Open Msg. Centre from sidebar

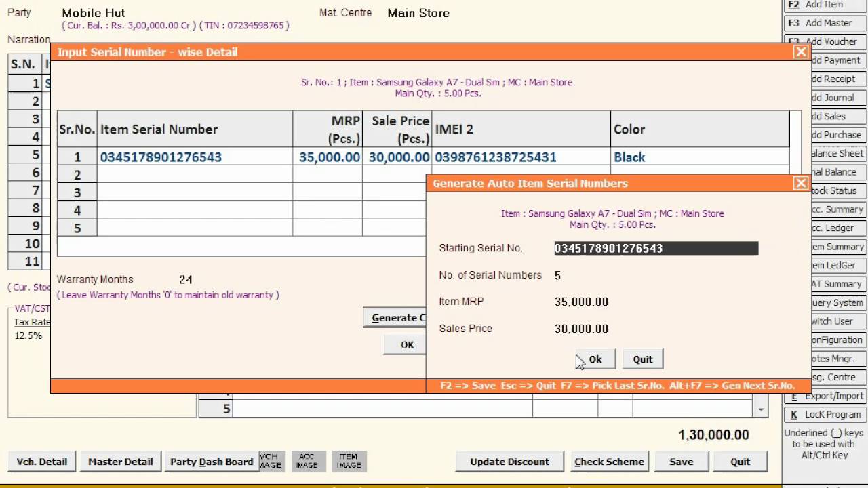click(839, 377)
